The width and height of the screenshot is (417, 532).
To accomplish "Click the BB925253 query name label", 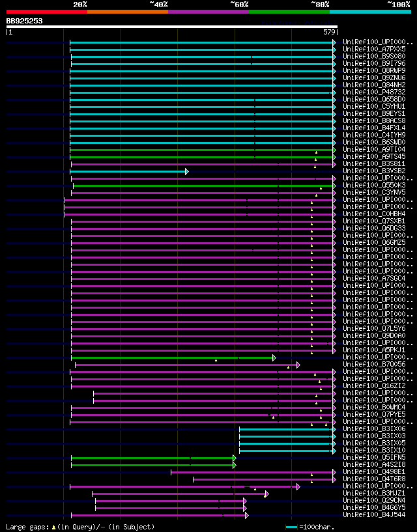I will [25, 21].
